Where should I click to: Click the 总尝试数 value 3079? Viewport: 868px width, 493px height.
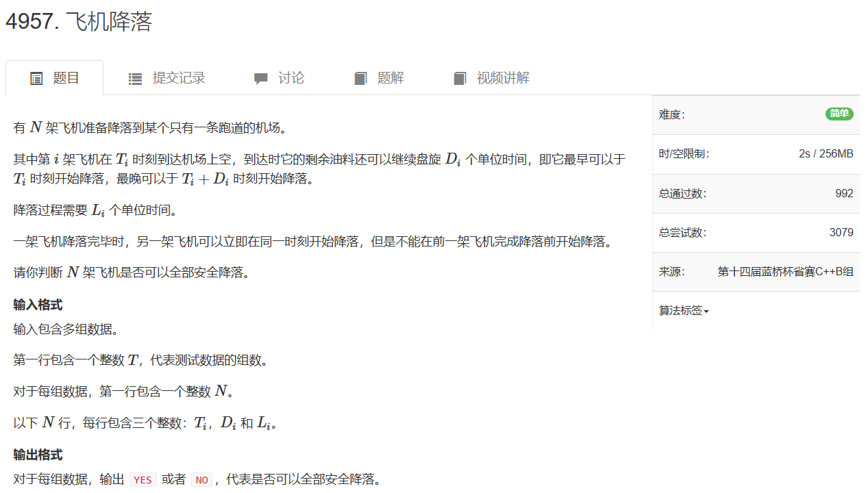pos(843,232)
